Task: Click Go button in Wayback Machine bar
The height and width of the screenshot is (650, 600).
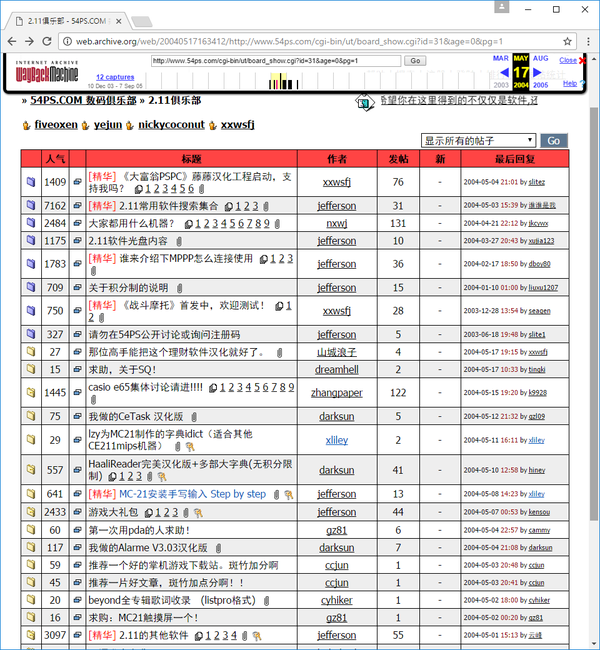Action: tap(415, 61)
